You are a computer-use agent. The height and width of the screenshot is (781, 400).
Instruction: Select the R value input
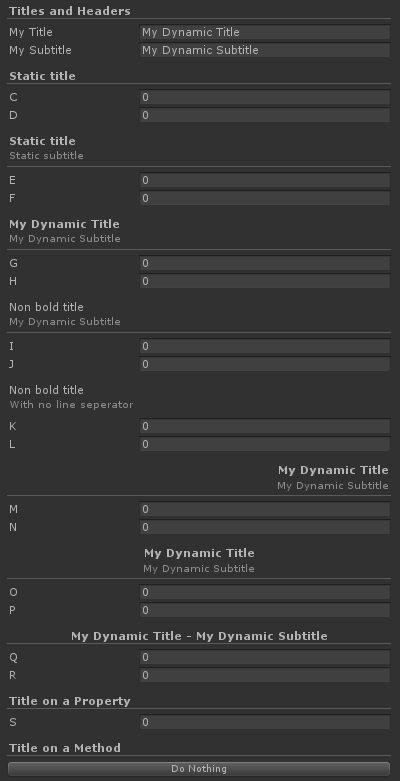pos(265,675)
